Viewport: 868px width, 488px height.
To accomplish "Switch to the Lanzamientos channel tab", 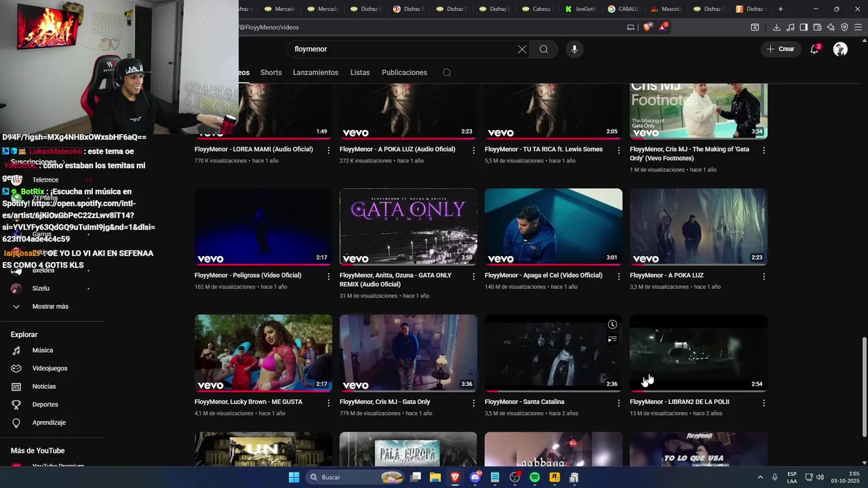I will [315, 73].
